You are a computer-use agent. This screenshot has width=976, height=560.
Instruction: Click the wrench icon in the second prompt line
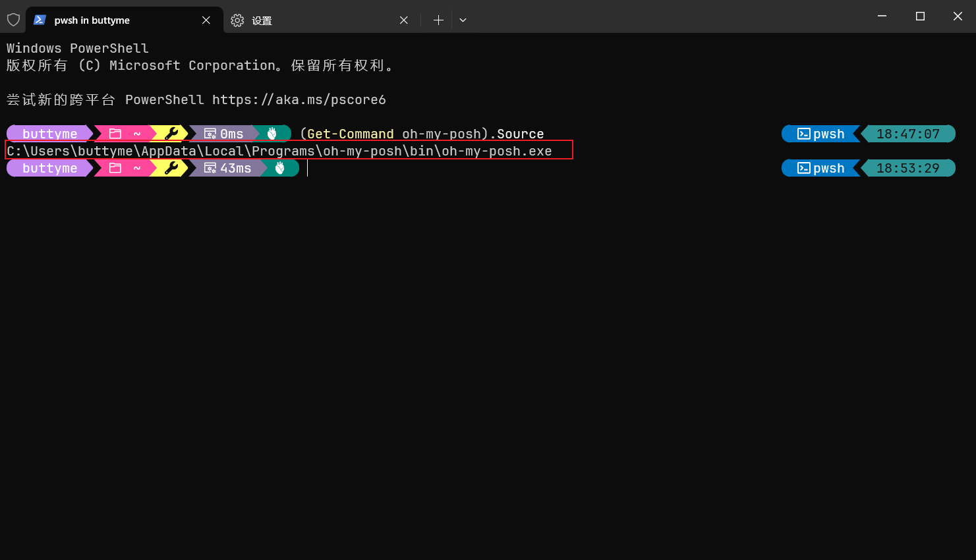(x=171, y=168)
